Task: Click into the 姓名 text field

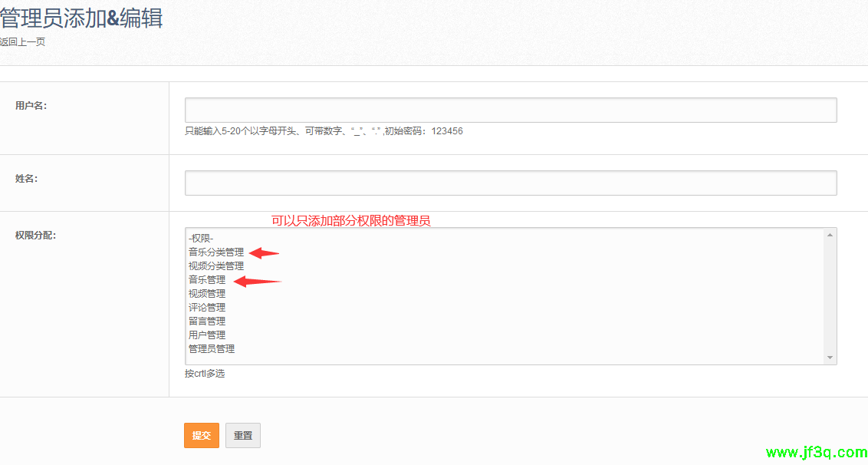Action: click(510, 183)
